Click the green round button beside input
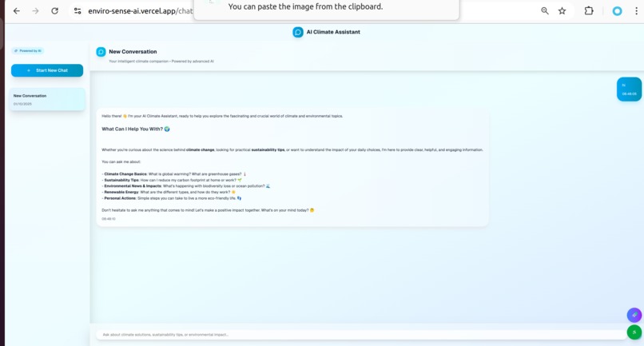 pos(634,332)
